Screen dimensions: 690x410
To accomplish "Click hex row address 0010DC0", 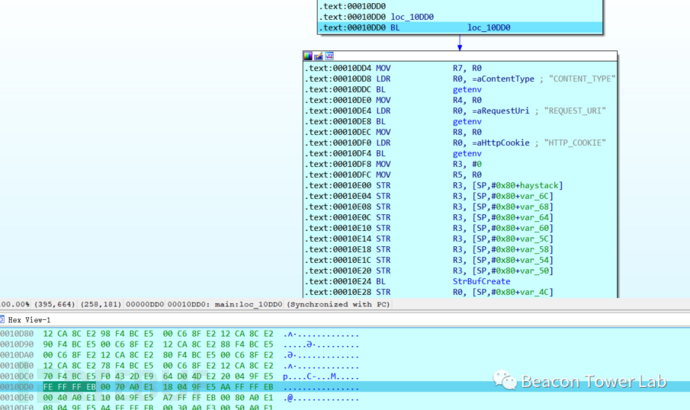I will [x=17, y=377].
